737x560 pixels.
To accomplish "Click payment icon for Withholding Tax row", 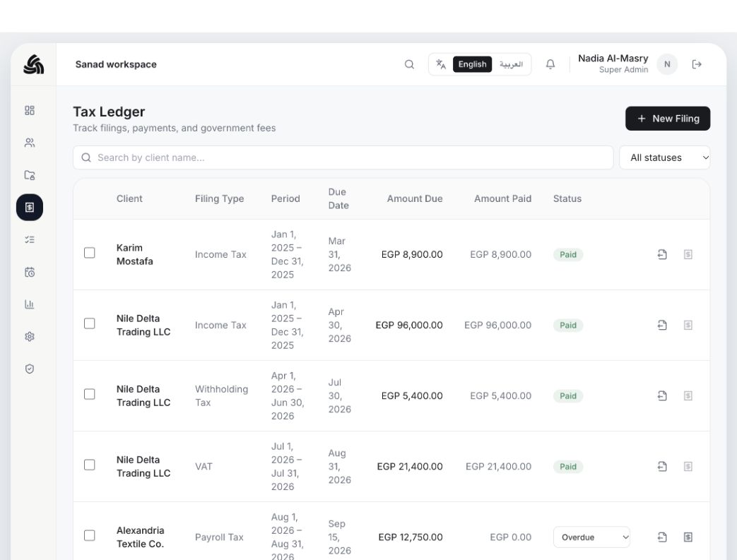I will [688, 396].
